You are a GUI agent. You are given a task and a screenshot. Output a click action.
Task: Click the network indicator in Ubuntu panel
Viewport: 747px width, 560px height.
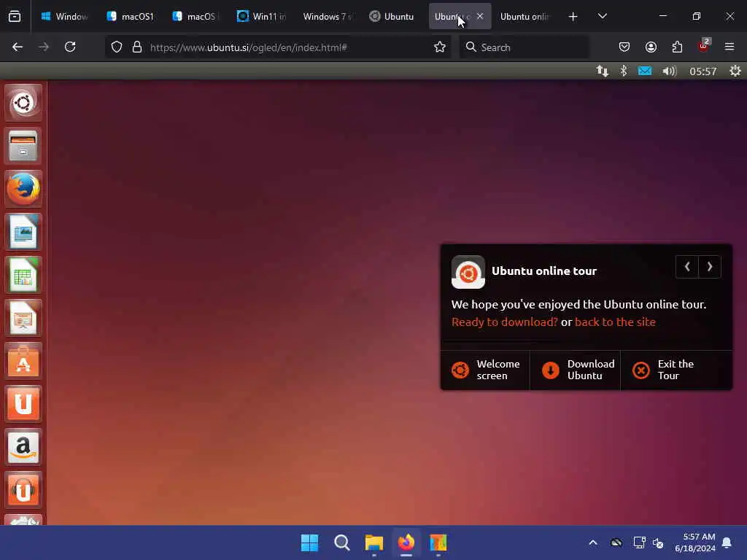pos(602,71)
